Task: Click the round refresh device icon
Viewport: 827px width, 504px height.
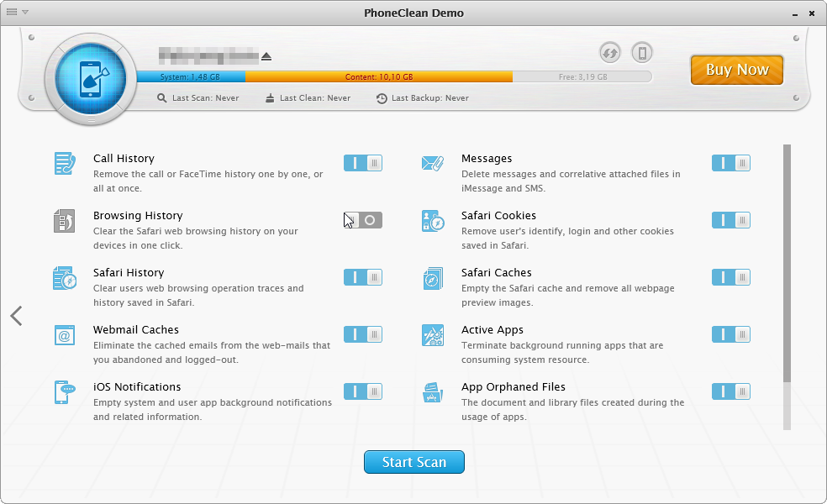Action: (610, 53)
